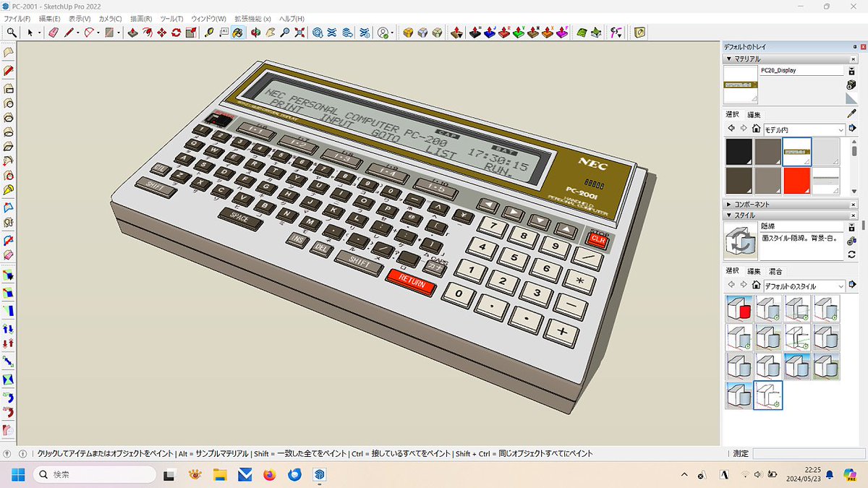Select the Tape Measure tool

pyautogui.click(x=210, y=33)
